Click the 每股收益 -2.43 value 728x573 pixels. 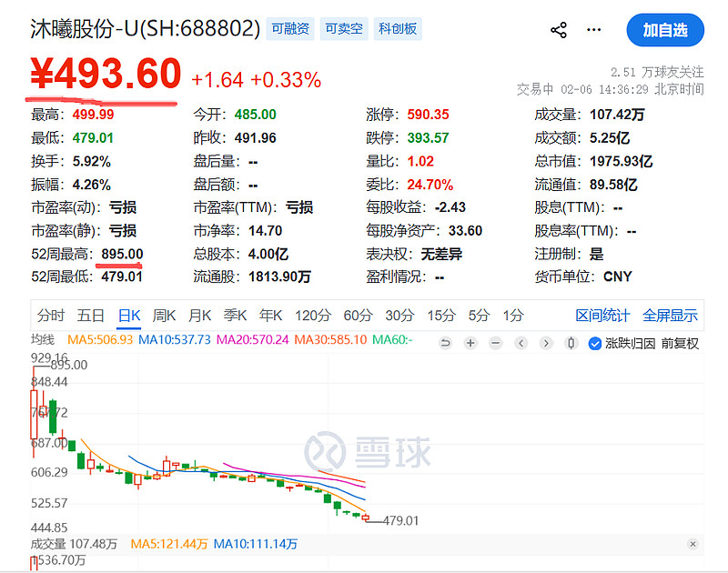(x=450, y=207)
